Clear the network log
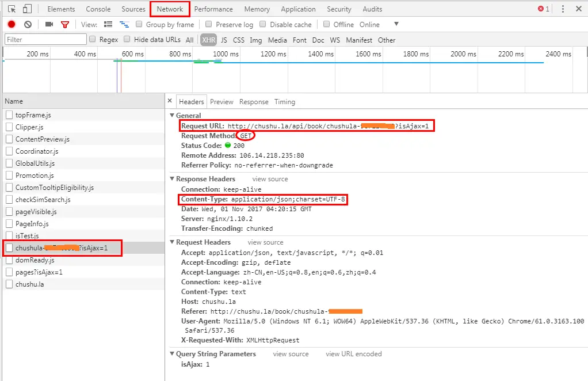This screenshot has height=381, width=588. [28, 24]
